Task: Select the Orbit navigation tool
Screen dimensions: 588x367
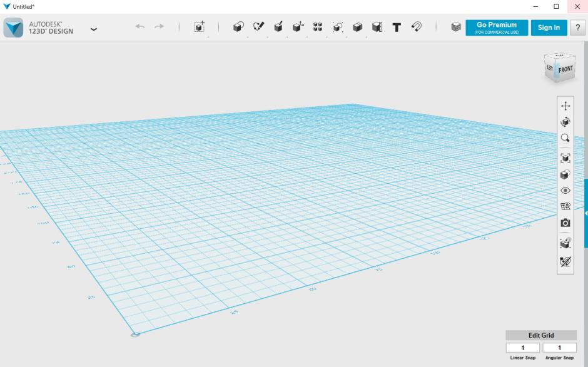Action: [x=565, y=122]
